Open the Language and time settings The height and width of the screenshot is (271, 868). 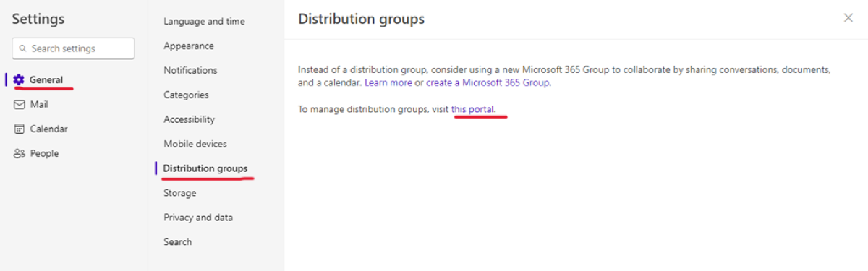point(204,21)
